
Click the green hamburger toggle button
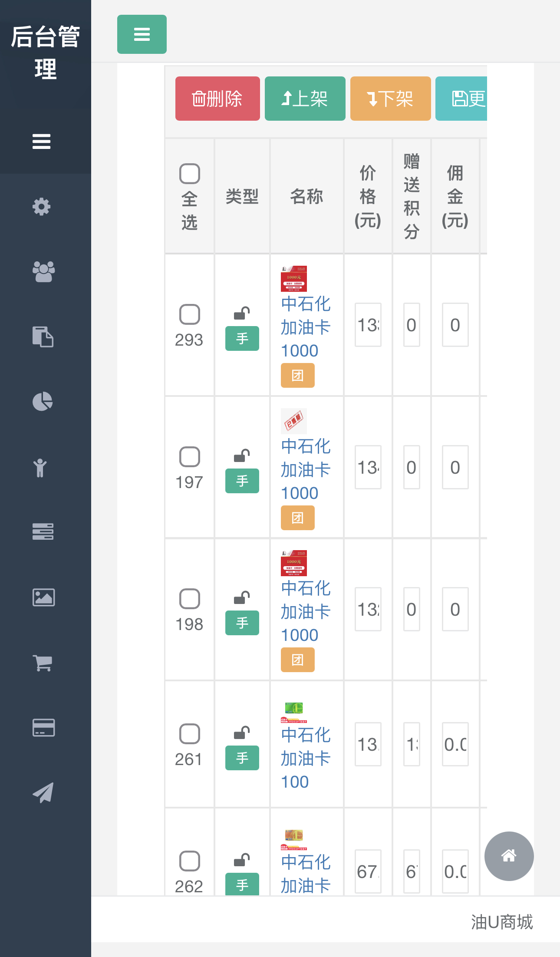tap(142, 34)
